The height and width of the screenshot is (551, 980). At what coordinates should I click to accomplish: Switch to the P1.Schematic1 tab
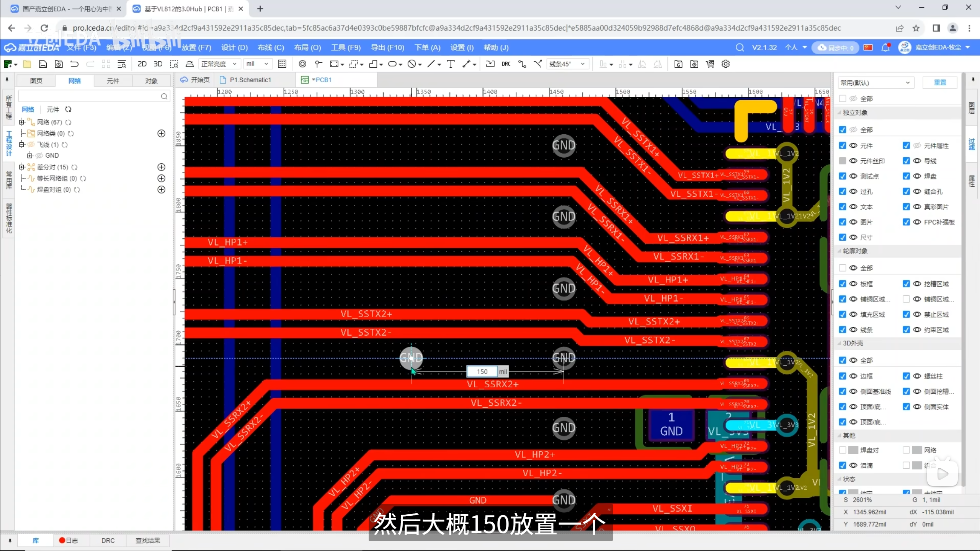click(250, 80)
